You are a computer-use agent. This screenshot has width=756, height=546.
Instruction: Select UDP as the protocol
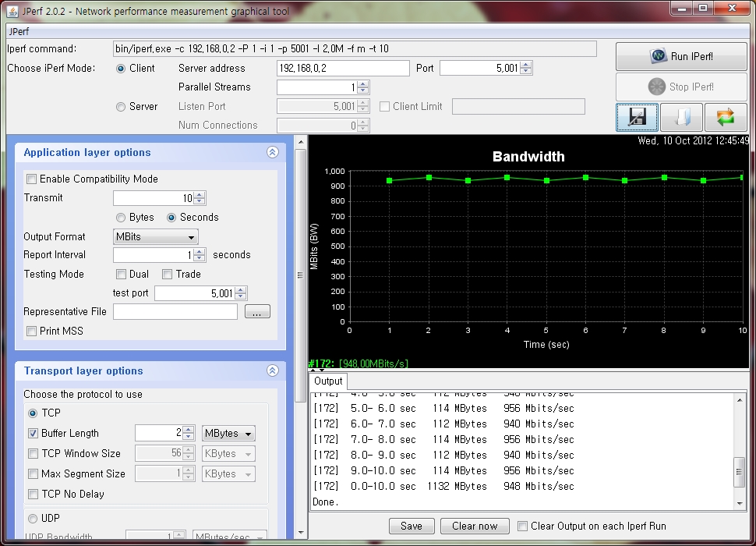click(x=32, y=518)
